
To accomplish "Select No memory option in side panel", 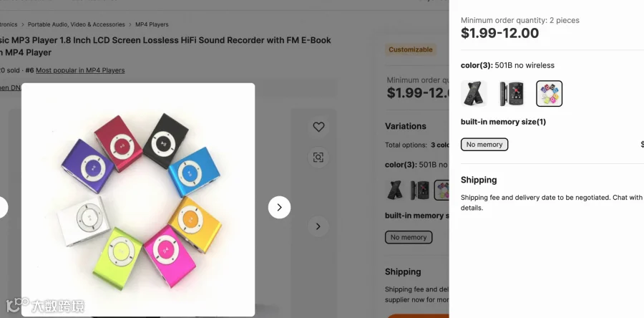I will click(x=484, y=145).
